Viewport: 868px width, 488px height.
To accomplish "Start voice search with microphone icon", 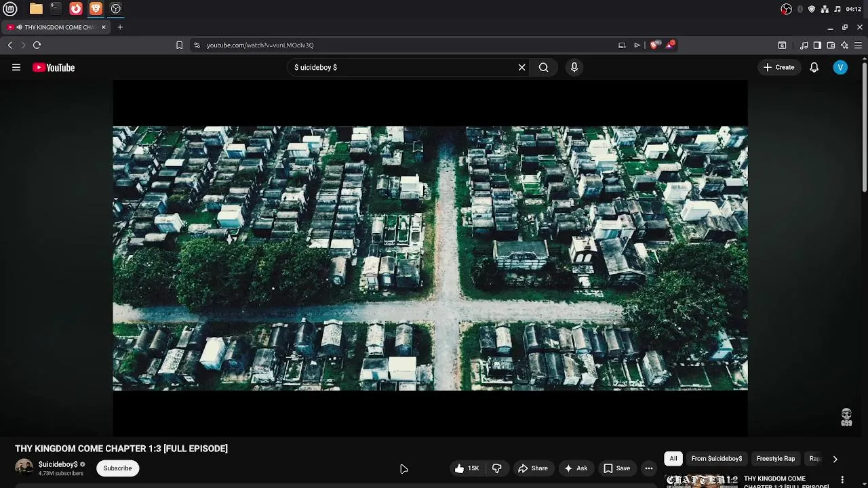I will coord(574,67).
